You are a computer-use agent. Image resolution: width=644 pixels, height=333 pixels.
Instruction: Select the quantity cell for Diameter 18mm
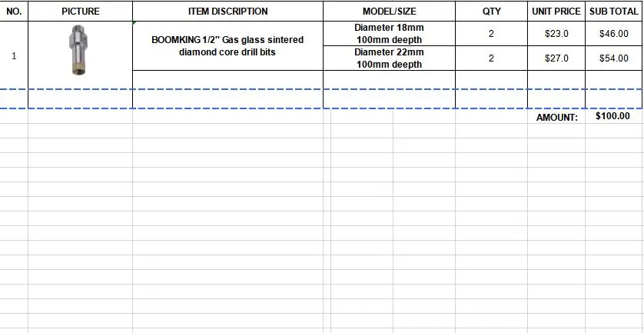492,34
